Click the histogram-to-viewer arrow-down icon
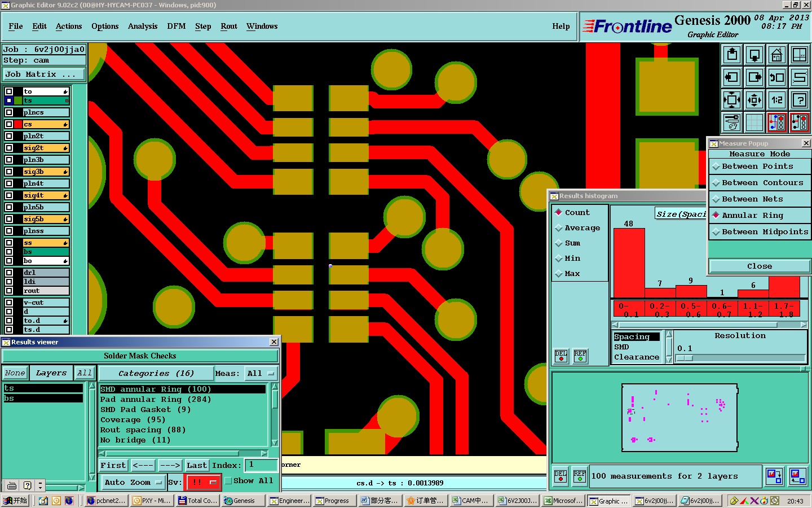 pyautogui.click(x=774, y=476)
